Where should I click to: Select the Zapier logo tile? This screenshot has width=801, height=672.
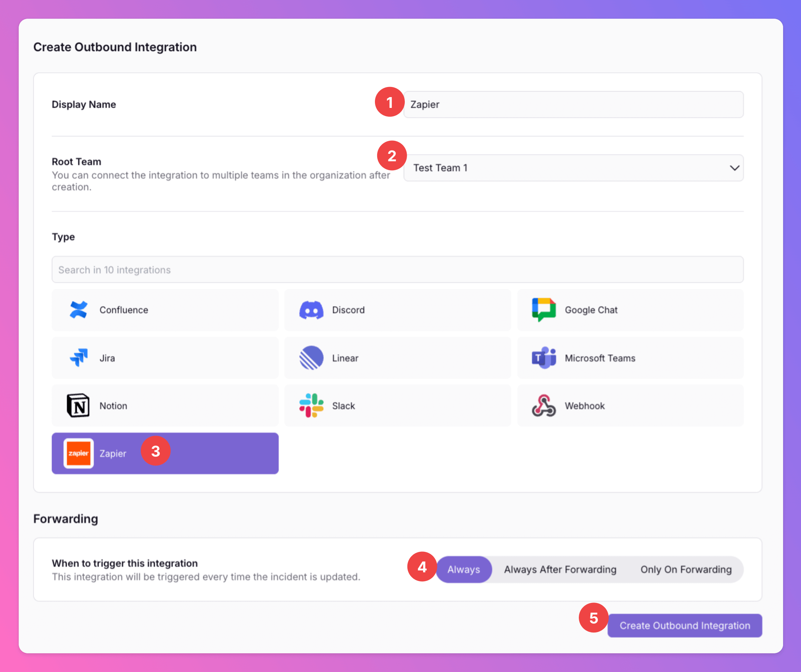[x=78, y=453]
